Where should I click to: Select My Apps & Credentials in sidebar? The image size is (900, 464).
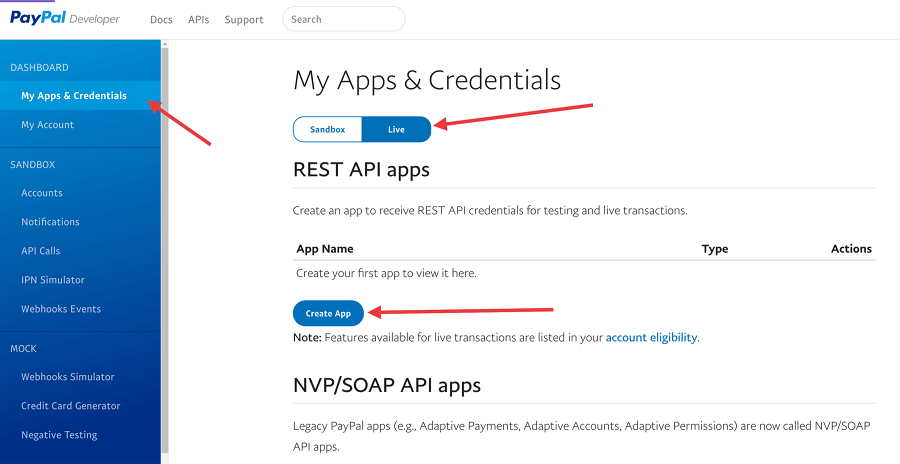pyautogui.click(x=74, y=96)
